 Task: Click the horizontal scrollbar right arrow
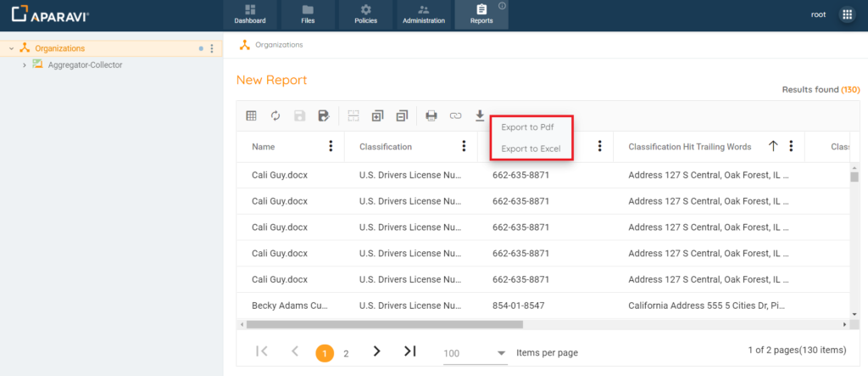tap(845, 324)
